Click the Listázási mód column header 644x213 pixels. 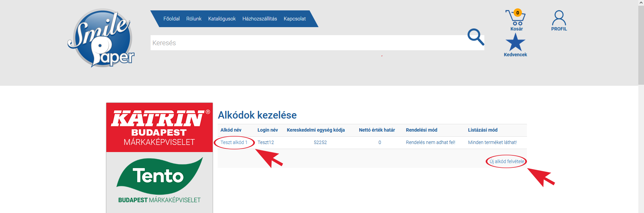[483, 130]
